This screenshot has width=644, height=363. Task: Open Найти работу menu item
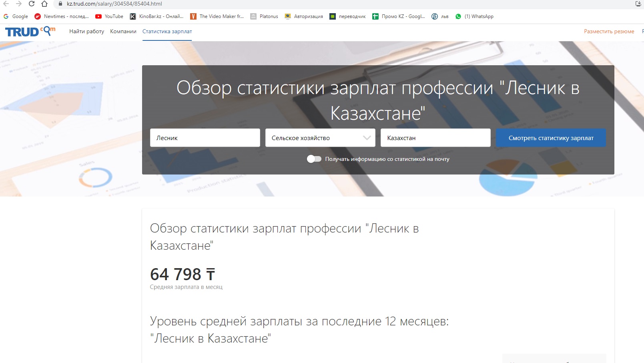(86, 31)
